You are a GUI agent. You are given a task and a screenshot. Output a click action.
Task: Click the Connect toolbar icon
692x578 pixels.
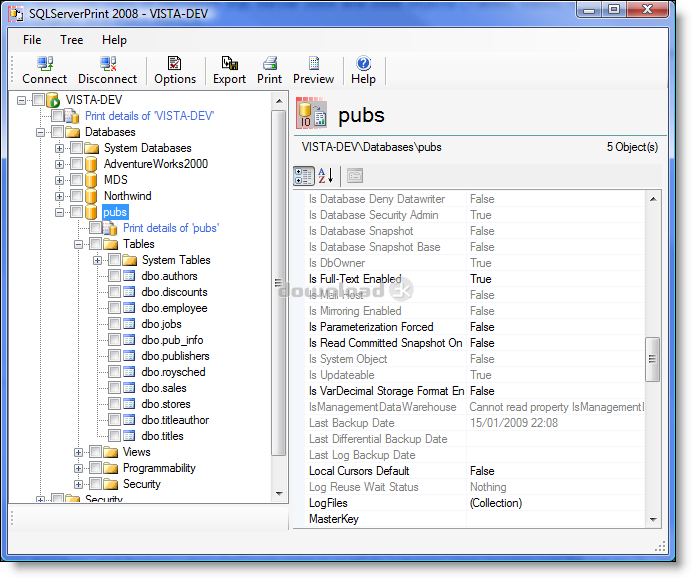click(x=45, y=64)
